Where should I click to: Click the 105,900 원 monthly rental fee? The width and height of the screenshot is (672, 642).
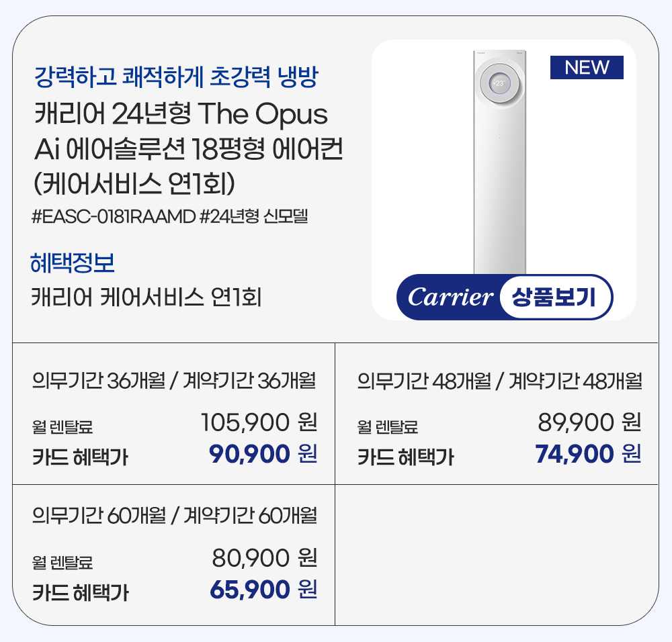[259, 422]
